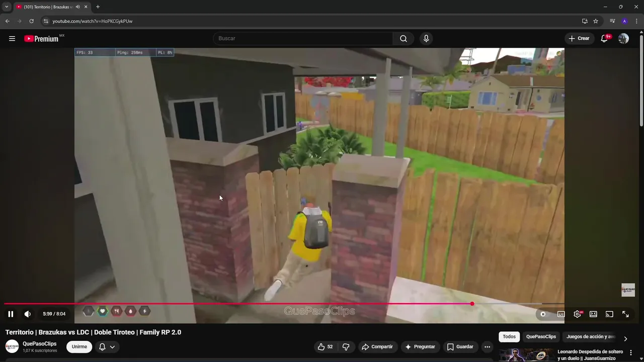
Task: Open a new browser tab
Action: pyautogui.click(x=98, y=7)
